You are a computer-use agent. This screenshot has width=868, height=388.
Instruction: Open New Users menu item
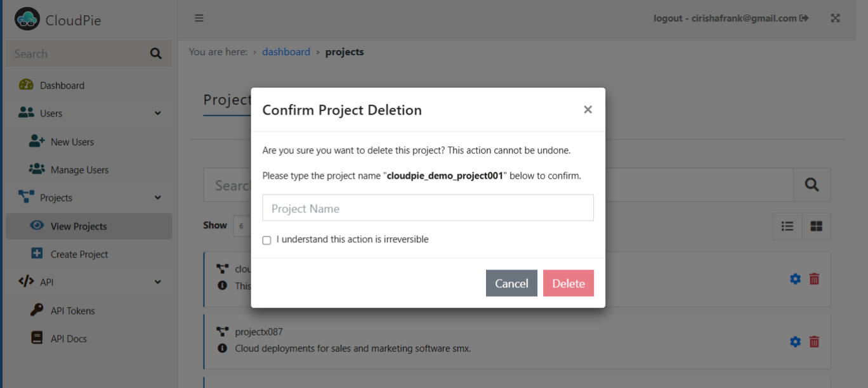(89, 141)
